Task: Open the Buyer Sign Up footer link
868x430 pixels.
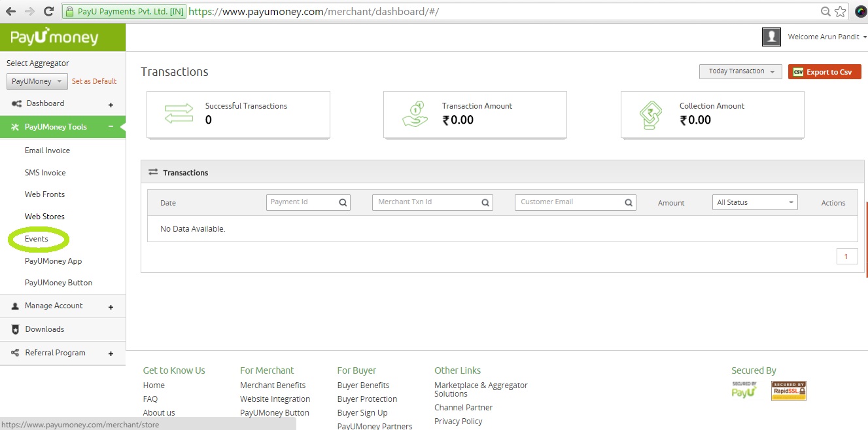Action: tap(362, 413)
